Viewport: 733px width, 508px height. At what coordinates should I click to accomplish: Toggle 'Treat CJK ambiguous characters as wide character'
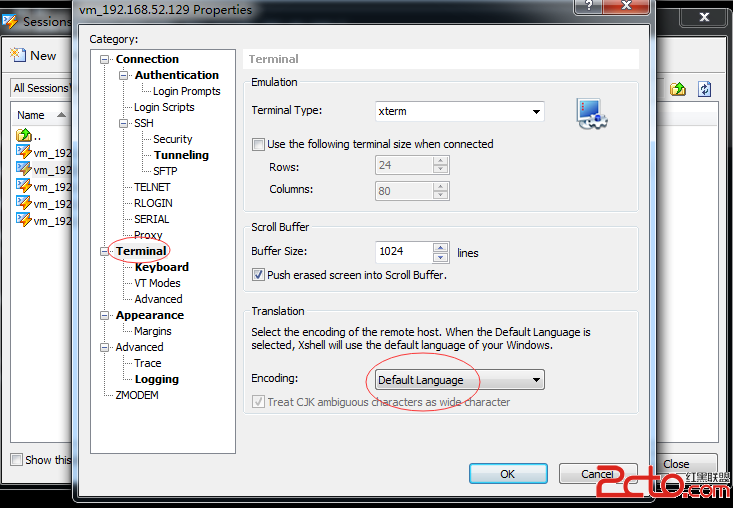click(258, 402)
